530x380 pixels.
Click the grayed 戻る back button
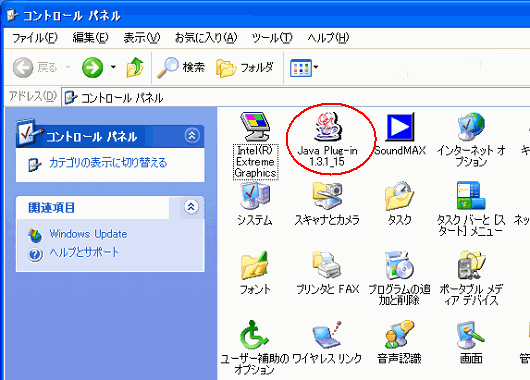coord(35,67)
